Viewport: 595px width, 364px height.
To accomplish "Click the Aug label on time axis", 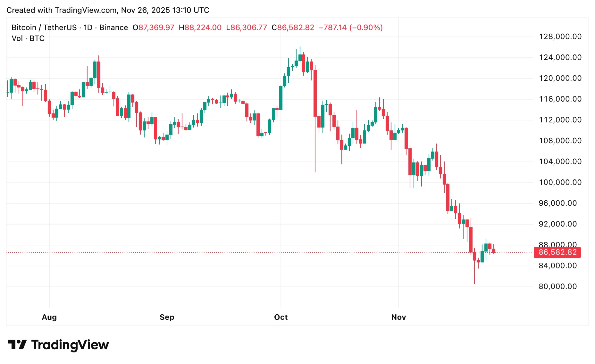I will pos(49,317).
